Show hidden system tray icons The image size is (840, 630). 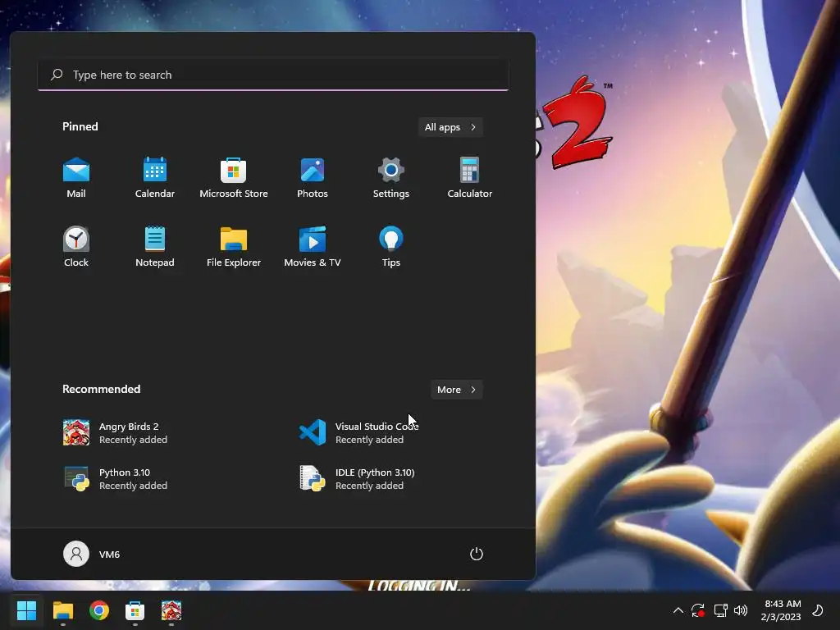click(678, 610)
